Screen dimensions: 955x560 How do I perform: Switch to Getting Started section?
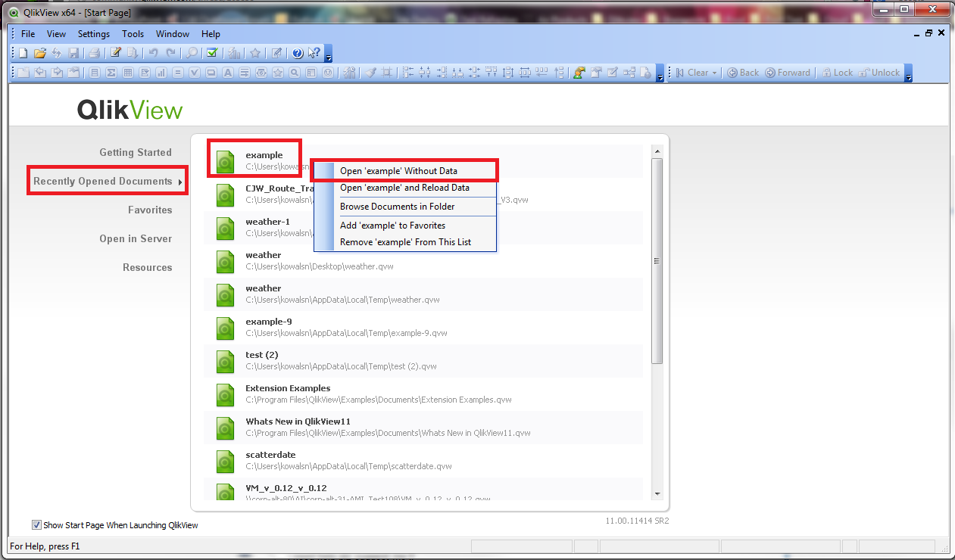pos(136,152)
